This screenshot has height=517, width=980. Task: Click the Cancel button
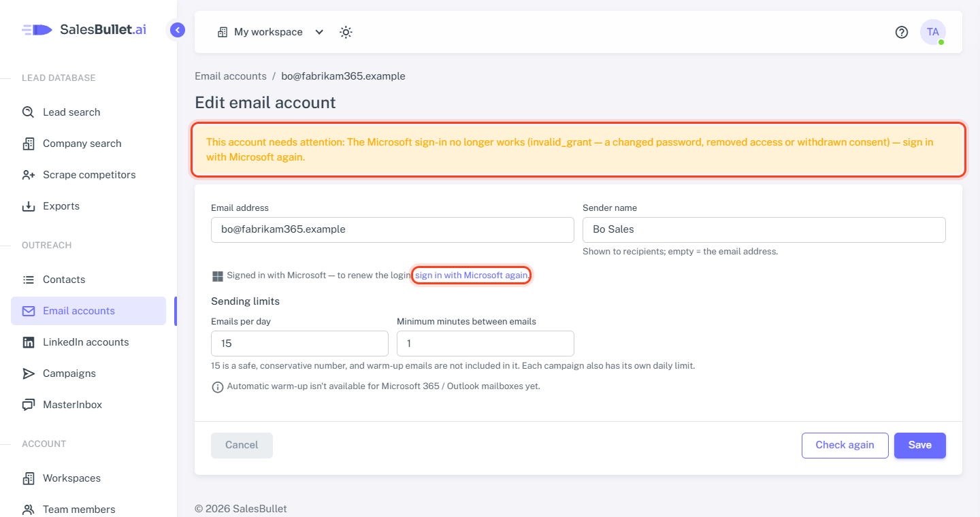point(242,446)
